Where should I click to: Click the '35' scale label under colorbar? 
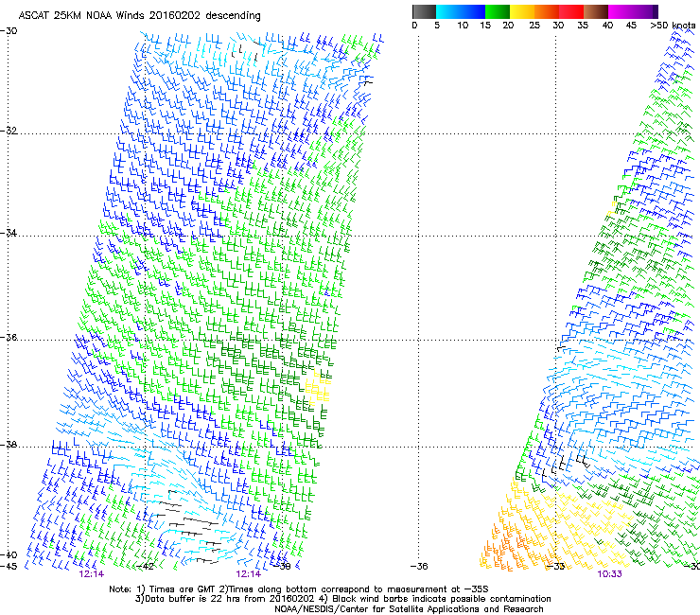click(x=583, y=26)
